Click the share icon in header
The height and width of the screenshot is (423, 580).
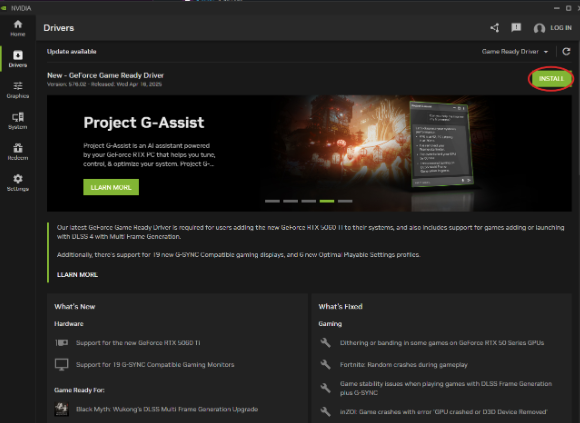tap(495, 28)
